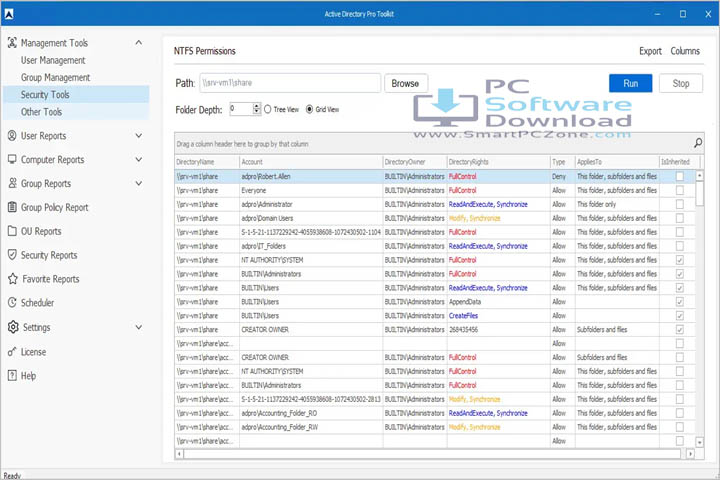Sort by DirectoryRights column header

point(498,162)
